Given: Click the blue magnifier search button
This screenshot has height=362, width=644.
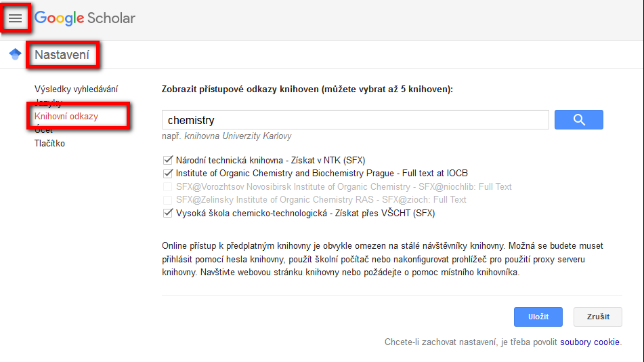Looking at the screenshot, I should [579, 120].
